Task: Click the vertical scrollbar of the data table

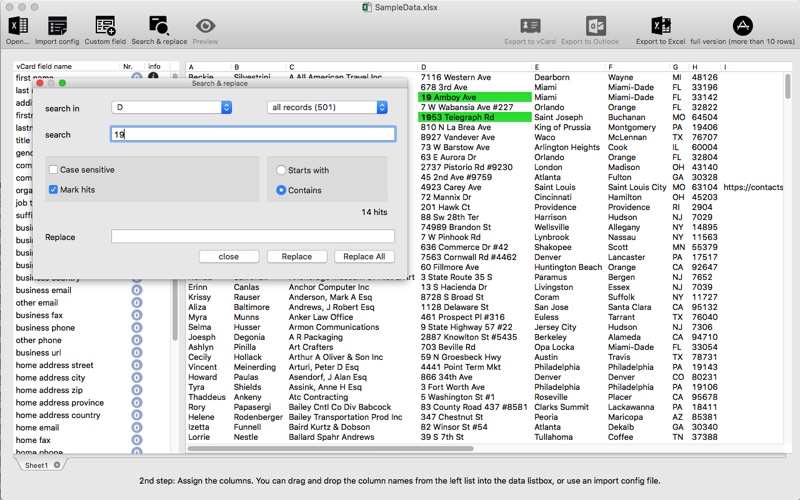Action: (x=788, y=86)
